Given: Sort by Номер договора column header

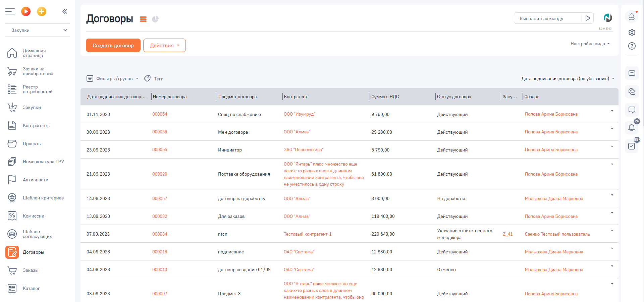Looking at the screenshot, I should click(170, 97).
